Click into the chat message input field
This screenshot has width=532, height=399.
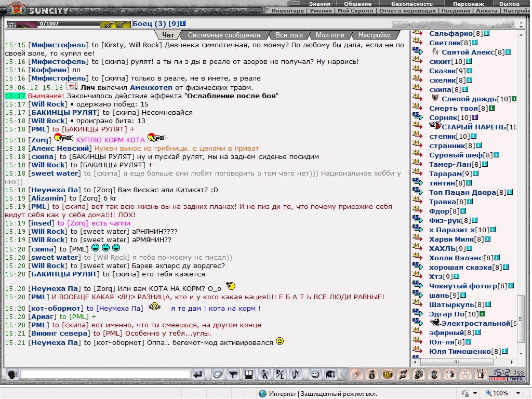pyautogui.click(x=105, y=375)
